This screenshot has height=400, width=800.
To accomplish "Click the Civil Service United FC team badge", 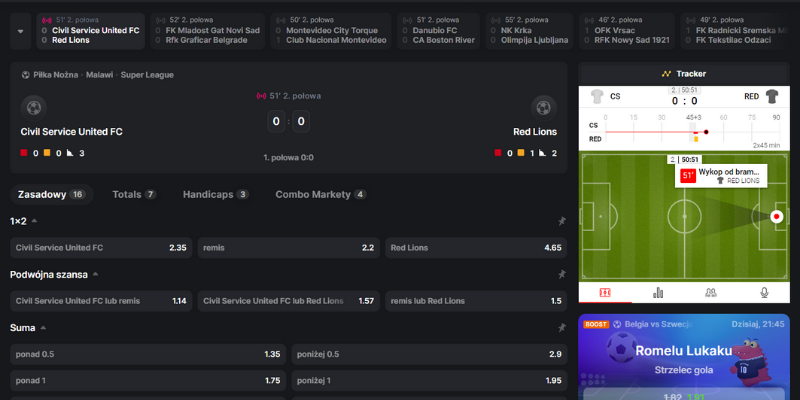I will point(33,107).
